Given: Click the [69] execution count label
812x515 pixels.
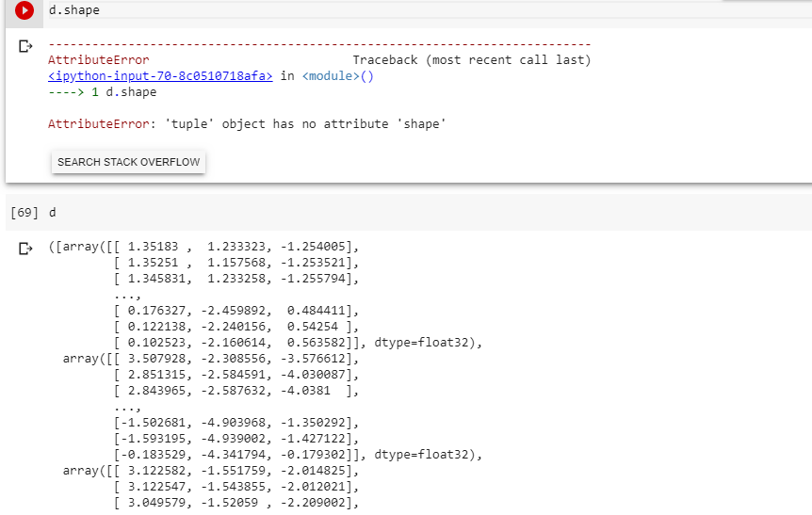Looking at the screenshot, I should coord(24,213).
